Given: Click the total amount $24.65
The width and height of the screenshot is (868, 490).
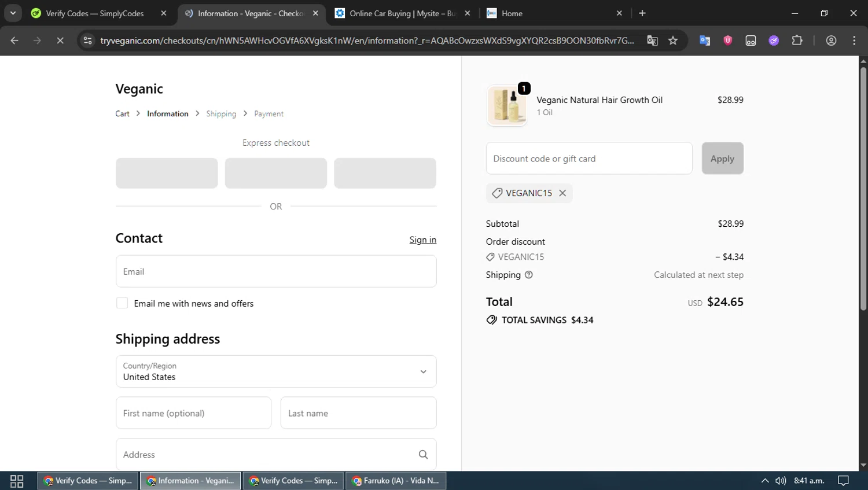Looking at the screenshot, I should click(725, 302).
